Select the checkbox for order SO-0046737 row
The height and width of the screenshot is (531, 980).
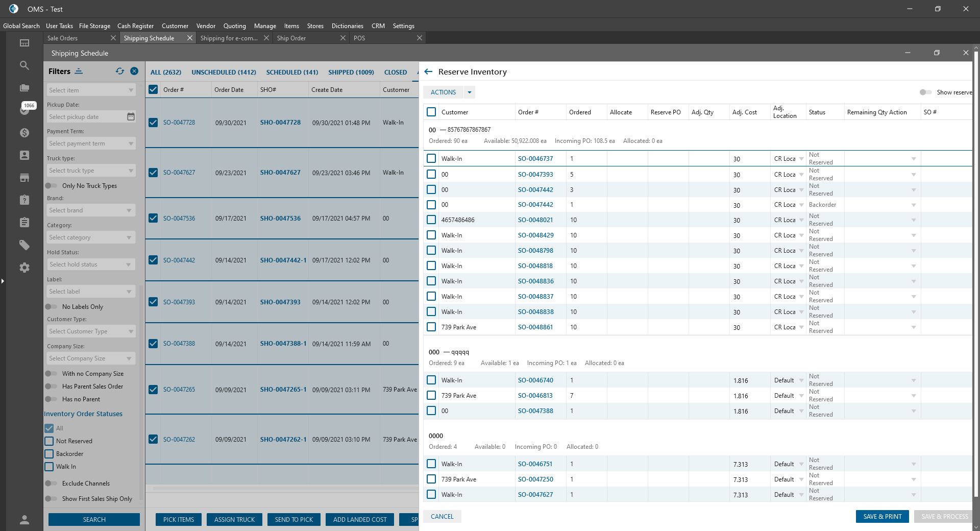431,159
